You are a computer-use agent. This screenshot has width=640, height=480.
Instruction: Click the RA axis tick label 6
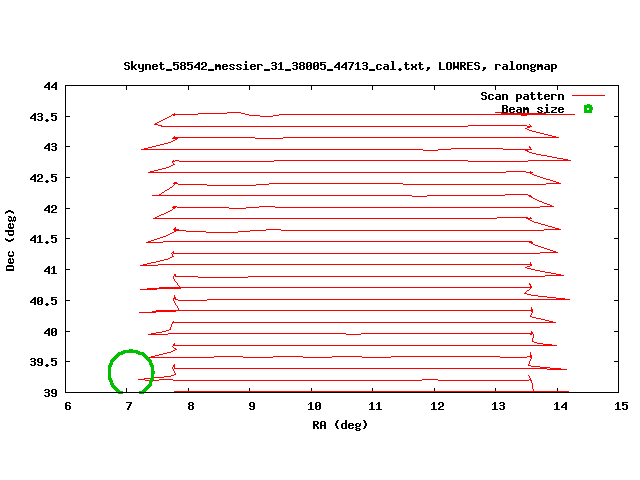tap(68, 406)
